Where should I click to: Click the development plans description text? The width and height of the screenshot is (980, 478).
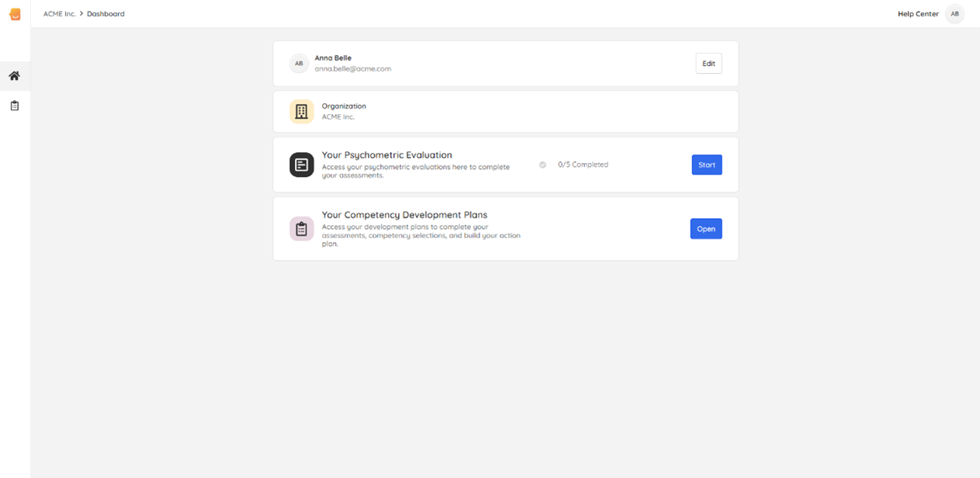(x=421, y=235)
